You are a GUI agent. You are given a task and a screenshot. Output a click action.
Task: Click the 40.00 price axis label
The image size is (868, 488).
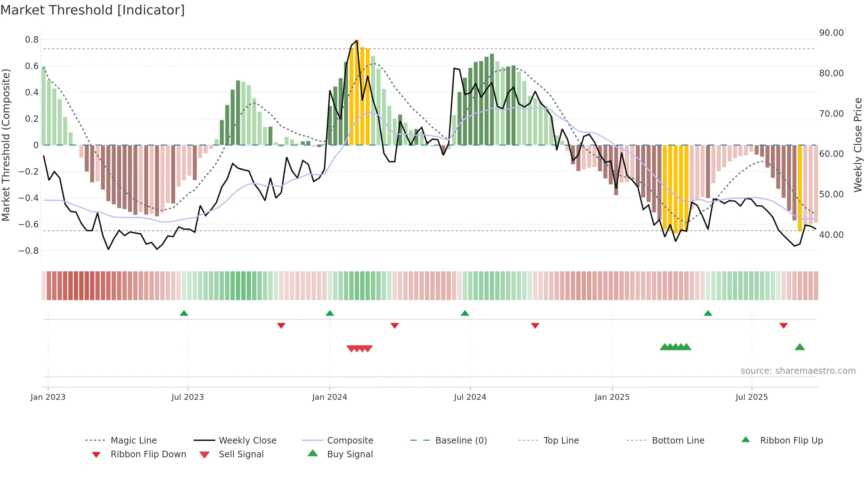click(831, 235)
